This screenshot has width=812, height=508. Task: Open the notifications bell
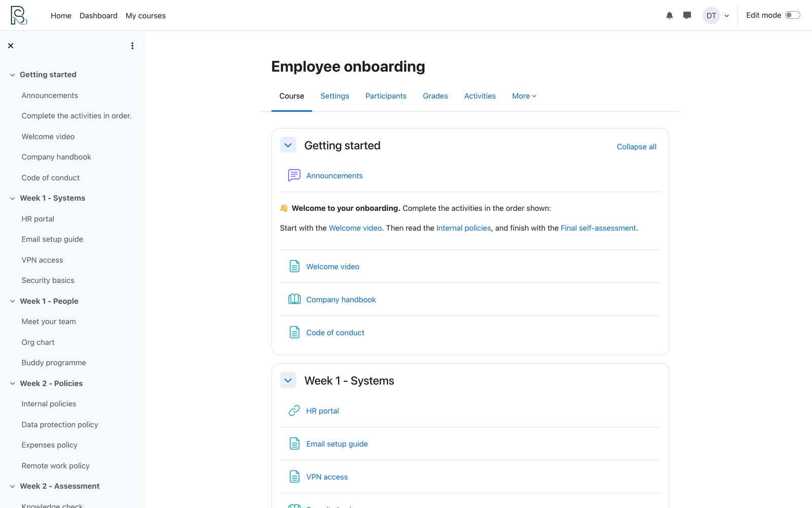point(669,16)
